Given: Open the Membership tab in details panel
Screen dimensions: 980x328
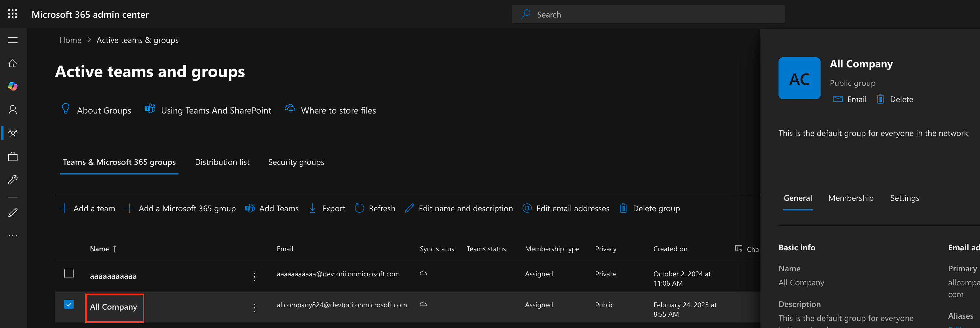Looking at the screenshot, I should (x=851, y=198).
